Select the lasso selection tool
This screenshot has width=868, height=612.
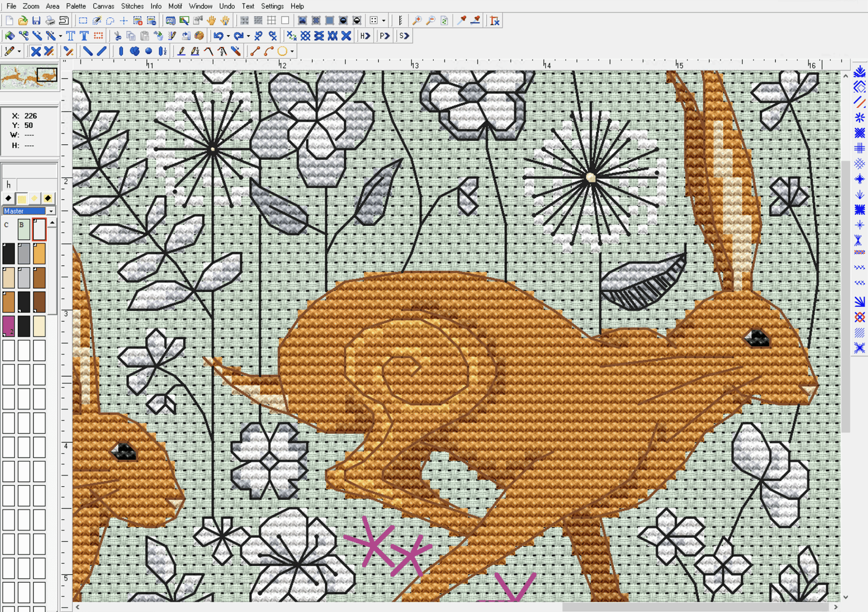tap(110, 21)
